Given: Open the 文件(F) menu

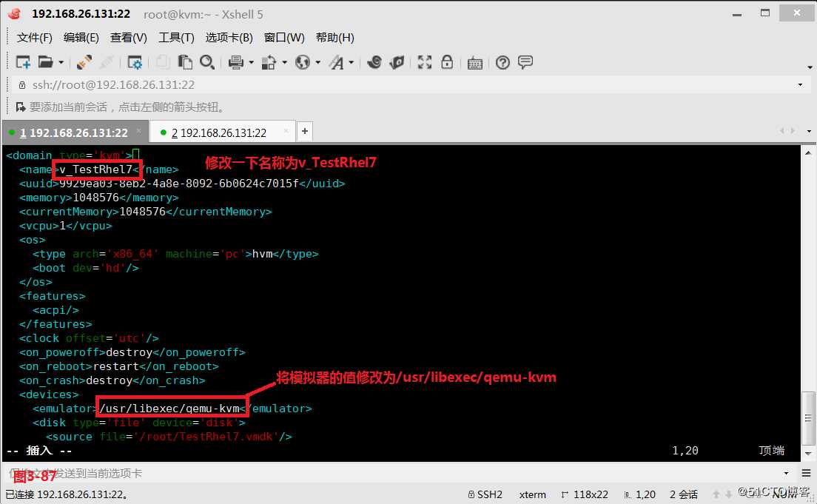Looking at the screenshot, I should click(x=34, y=38).
